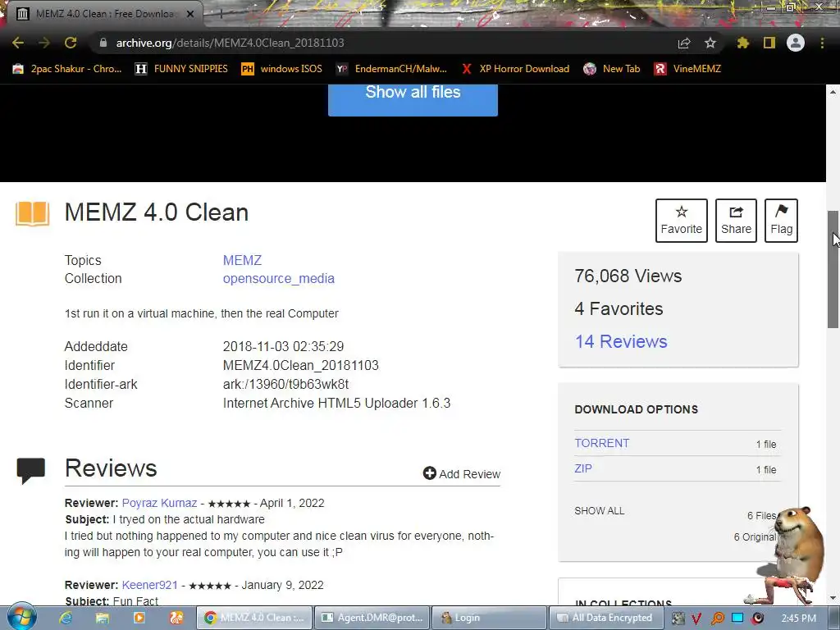Click the Add Review plus icon
The width and height of the screenshot is (840, 630).
[429, 473]
